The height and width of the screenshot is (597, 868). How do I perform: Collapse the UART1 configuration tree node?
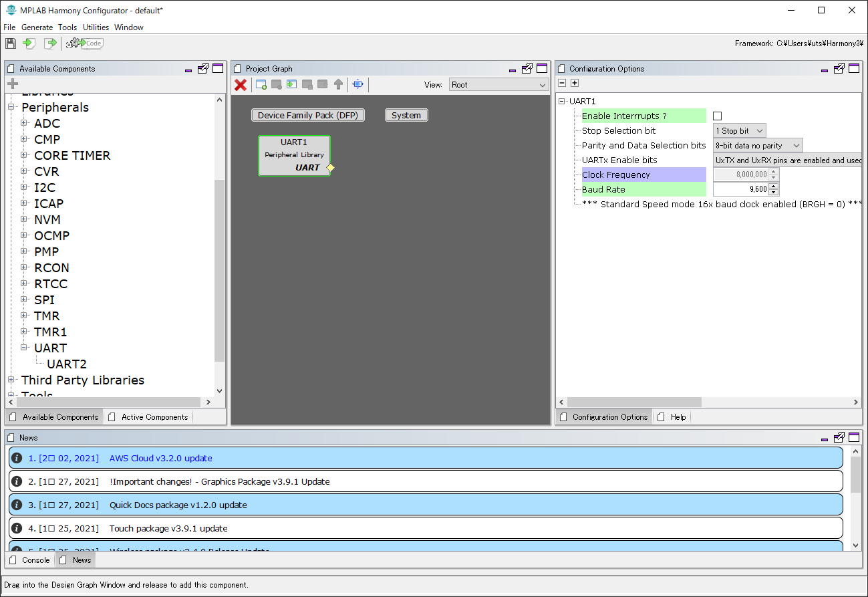562,102
